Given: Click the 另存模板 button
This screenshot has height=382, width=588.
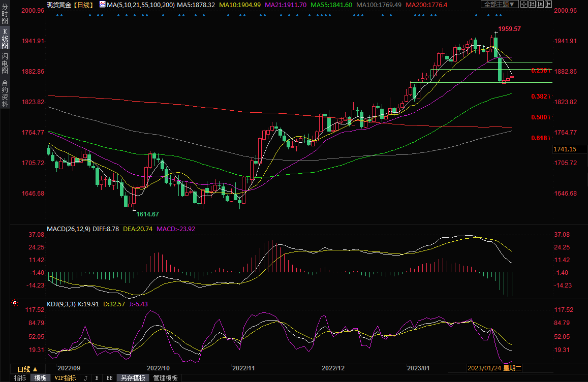Looking at the screenshot, I should (133, 378).
